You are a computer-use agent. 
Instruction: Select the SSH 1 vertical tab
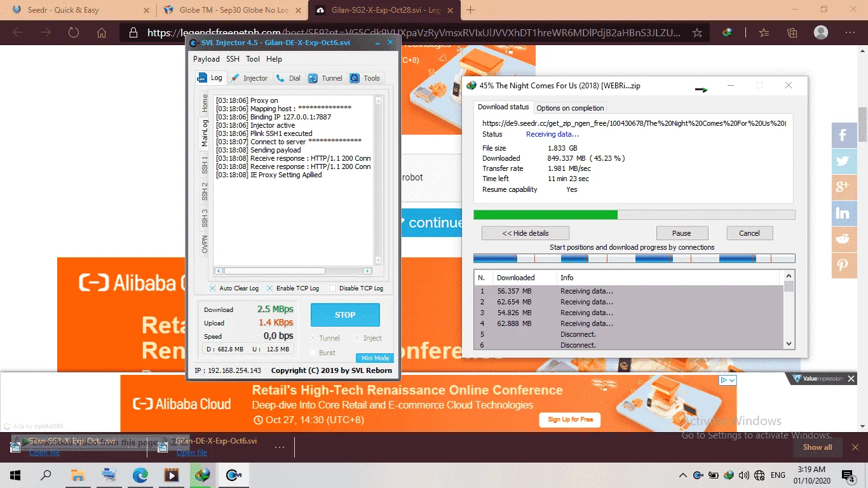[205, 165]
